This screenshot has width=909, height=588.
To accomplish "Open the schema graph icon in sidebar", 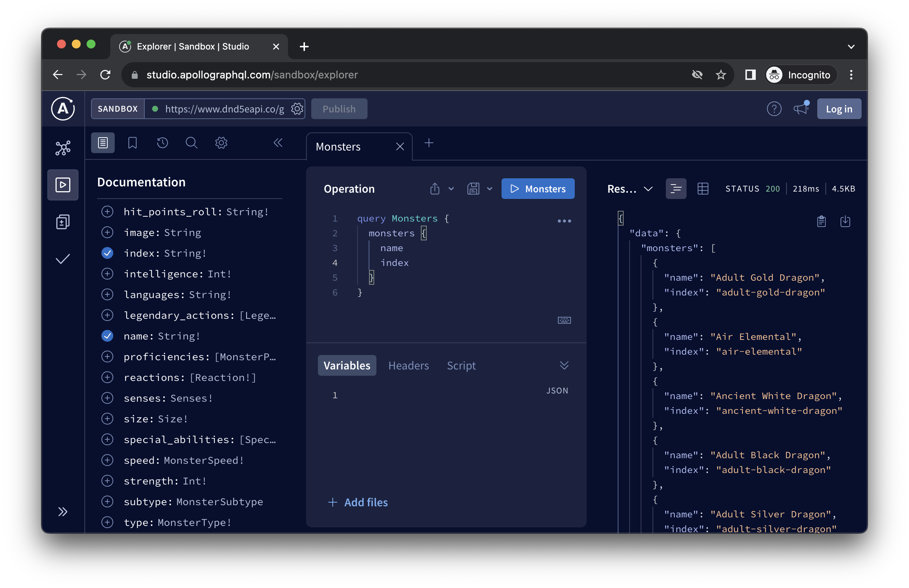I will tap(63, 148).
